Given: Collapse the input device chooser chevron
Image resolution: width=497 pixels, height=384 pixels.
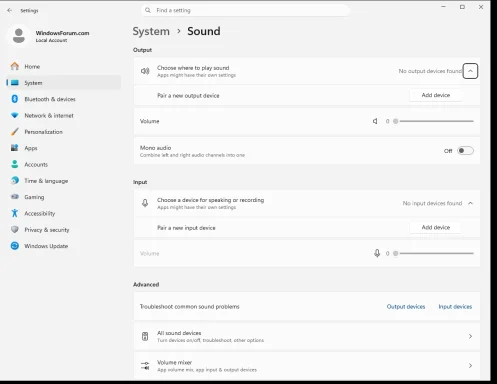Looking at the screenshot, I should click(x=470, y=203).
